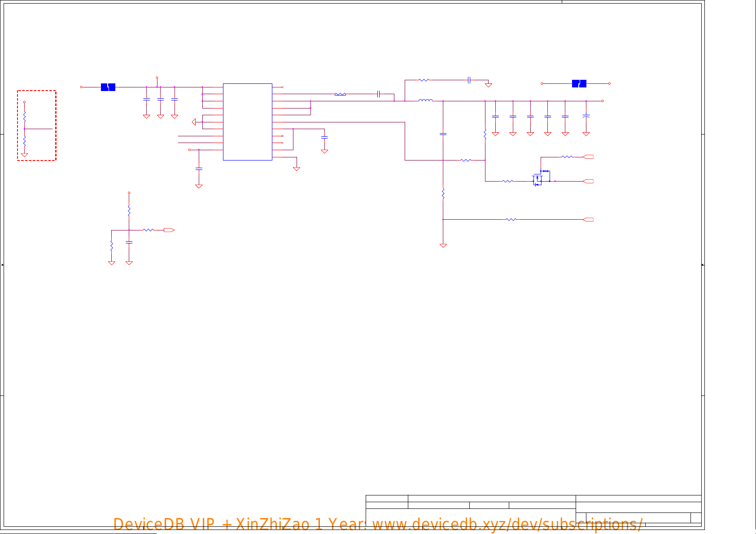Click the ground symbol inside the dashed red box
The image size is (756, 534).
pyautogui.click(x=24, y=155)
